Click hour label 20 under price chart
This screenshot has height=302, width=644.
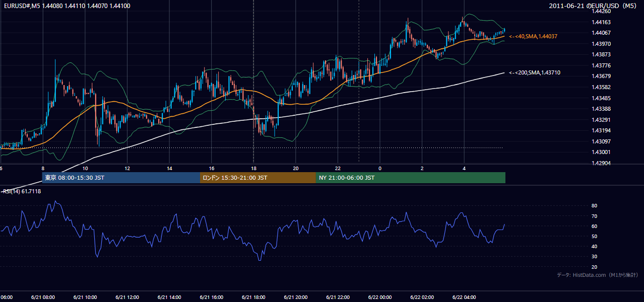[296, 168]
